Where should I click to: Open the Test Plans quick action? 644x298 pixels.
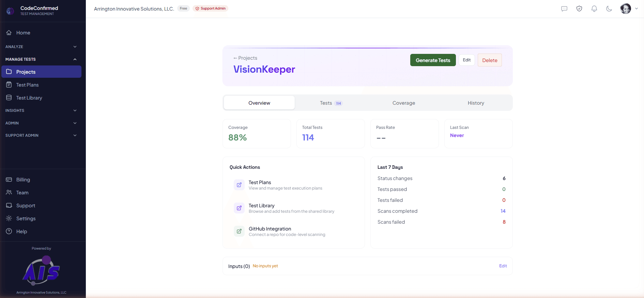coord(294,185)
